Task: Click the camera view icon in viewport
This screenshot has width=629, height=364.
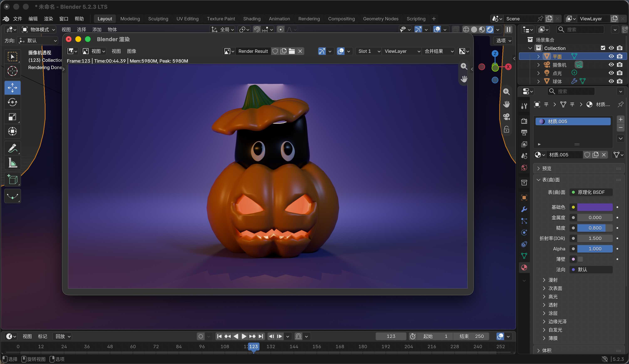Action: pos(506,117)
